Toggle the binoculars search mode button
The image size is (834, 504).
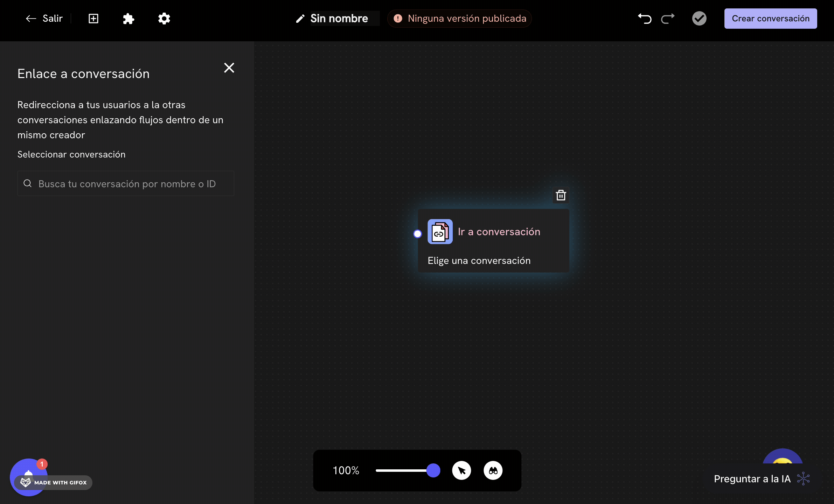[493, 470]
